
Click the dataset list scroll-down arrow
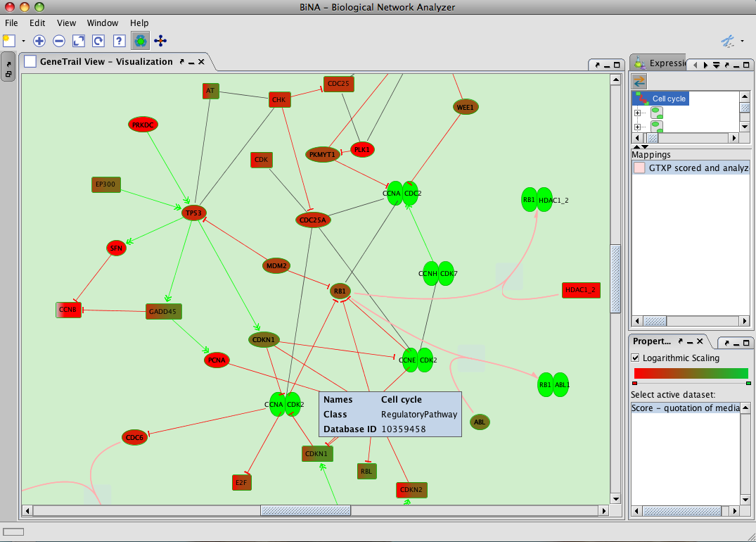745,500
